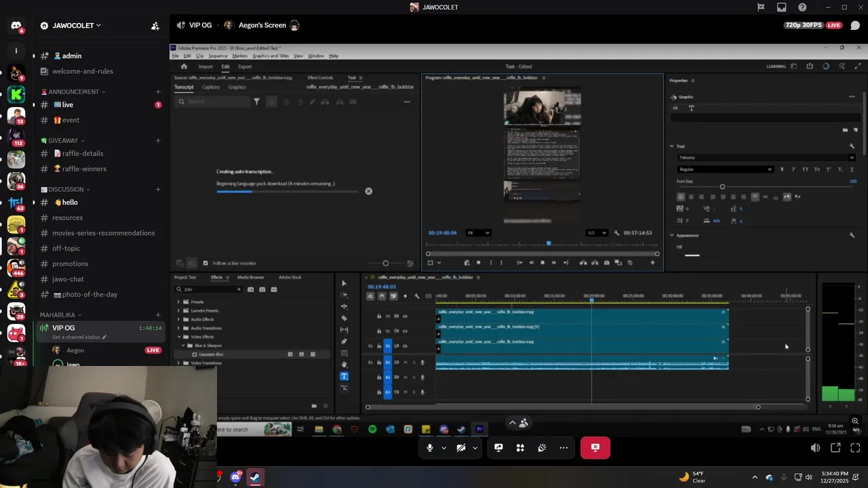Open Discord Inbox icon in title bar
This screenshot has height=488, width=868.
[x=781, y=7]
